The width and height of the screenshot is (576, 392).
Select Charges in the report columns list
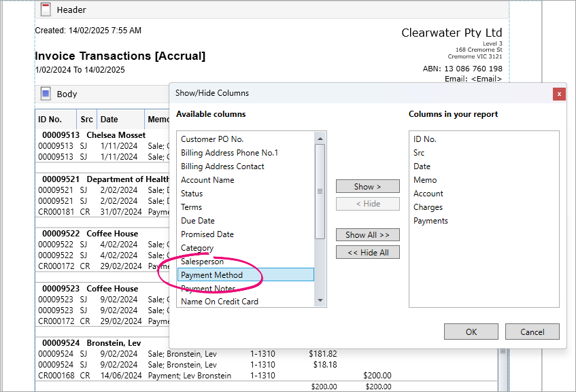pyautogui.click(x=428, y=207)
